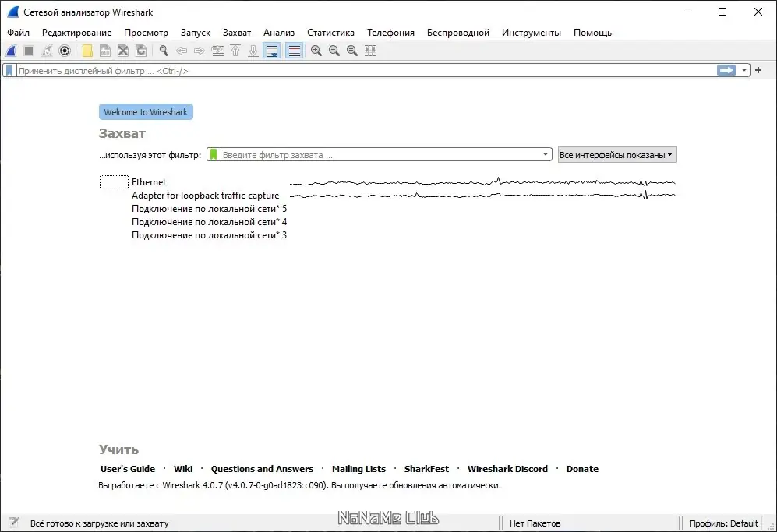Open Questions and Answers link

pos(262,469)
